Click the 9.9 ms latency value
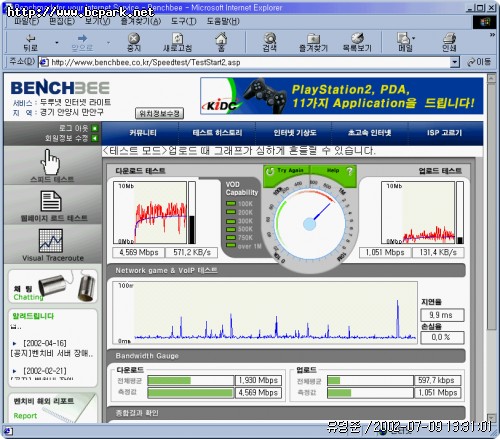Screen dimensions: 500x439 (442, 315)
